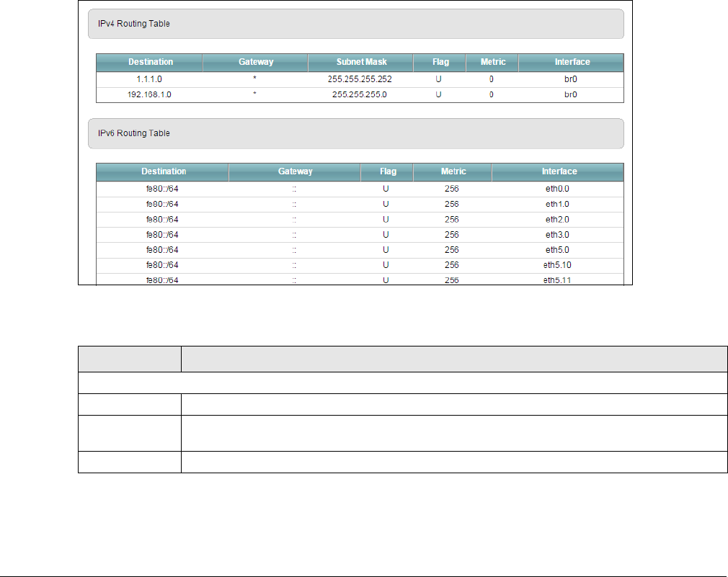Select the IPv6 table Flag column header

pos(387,171)
